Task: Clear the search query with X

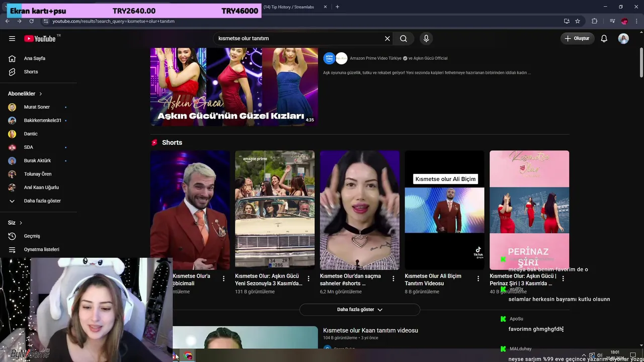Action: click(x=387, y=38)
